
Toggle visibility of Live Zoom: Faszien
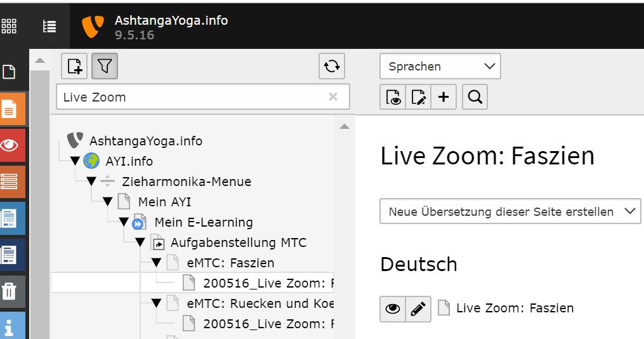(x=393, y=309)
